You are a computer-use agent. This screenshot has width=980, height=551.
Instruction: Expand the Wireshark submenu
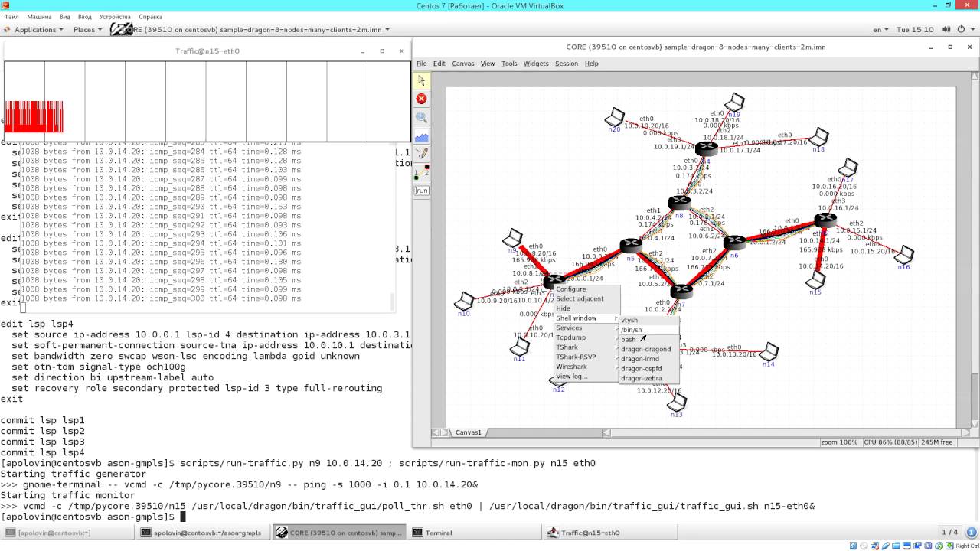pyautogui.click(x=586, y=367)
